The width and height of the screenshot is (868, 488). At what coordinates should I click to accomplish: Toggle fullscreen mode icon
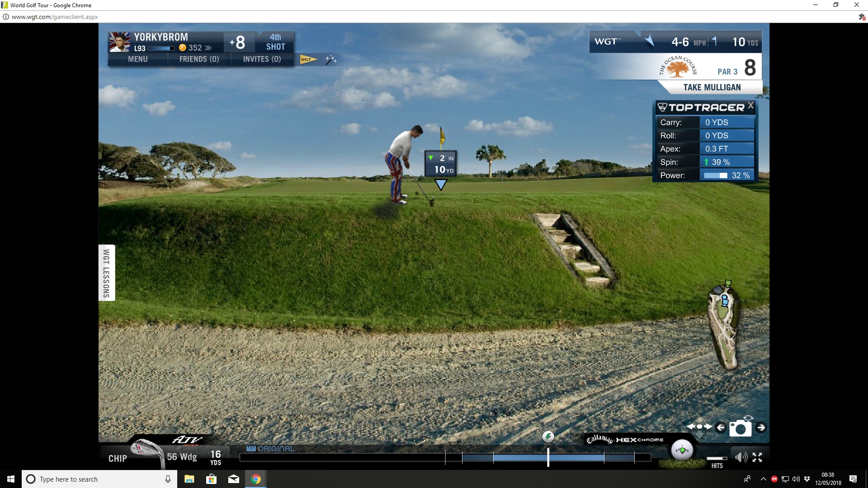pos(757,457)
